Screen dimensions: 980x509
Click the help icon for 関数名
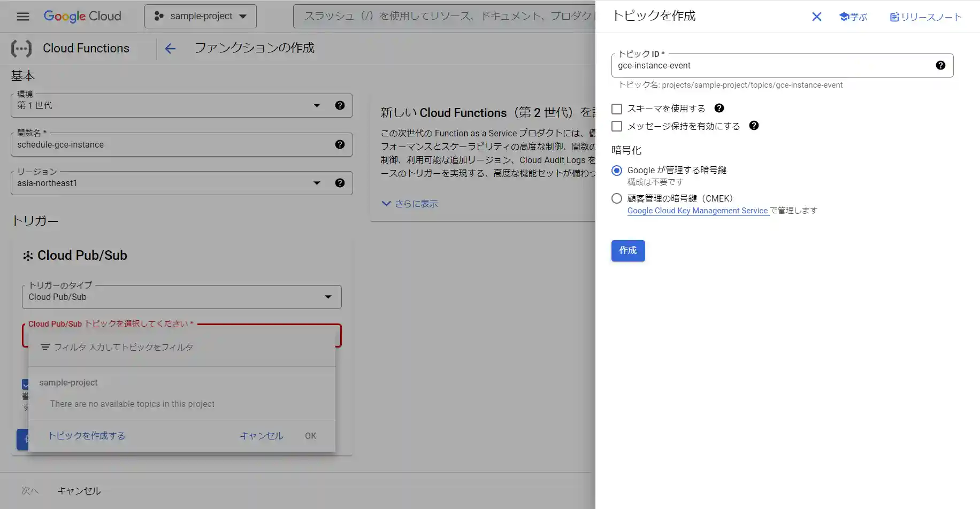coord(340,144)
